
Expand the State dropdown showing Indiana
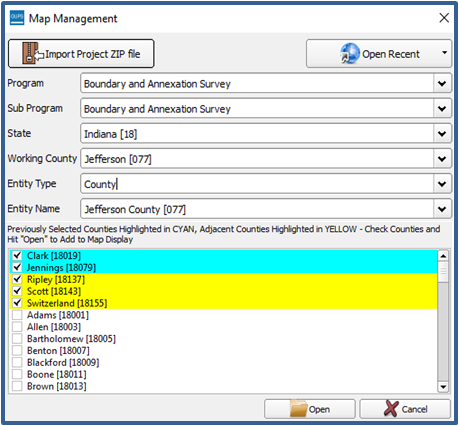(442, 134)
